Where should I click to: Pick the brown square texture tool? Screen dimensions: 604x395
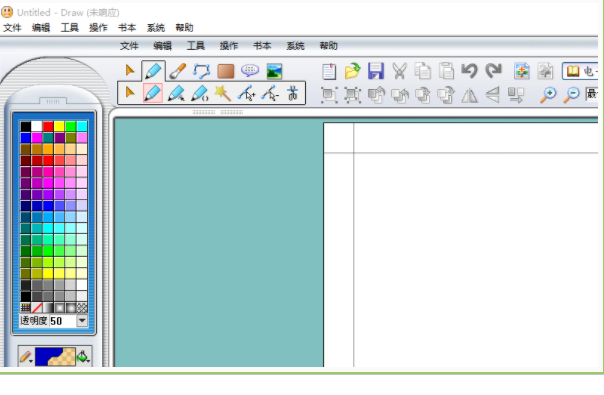click(x=226, y=71)
